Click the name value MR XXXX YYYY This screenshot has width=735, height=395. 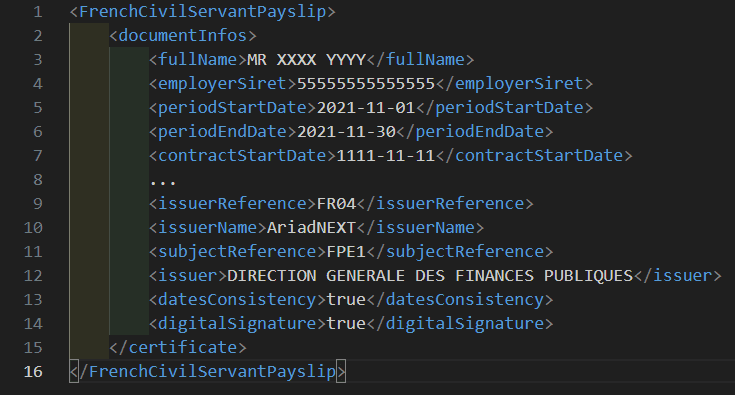click(x=306, y=60)
